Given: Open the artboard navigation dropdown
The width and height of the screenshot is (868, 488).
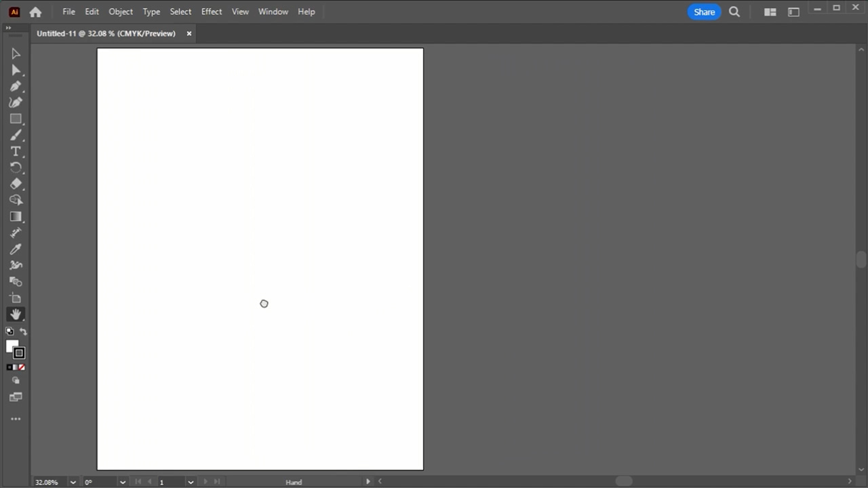Looking at the screenshot, I should (191, 482).
